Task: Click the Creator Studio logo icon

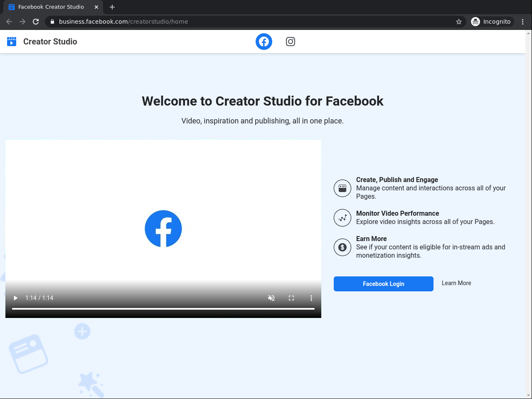Action: tap(12, 42)
